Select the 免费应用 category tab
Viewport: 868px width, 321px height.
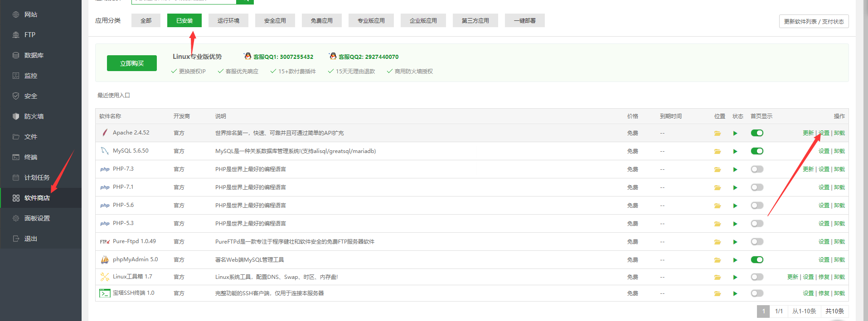click(321, 20)
